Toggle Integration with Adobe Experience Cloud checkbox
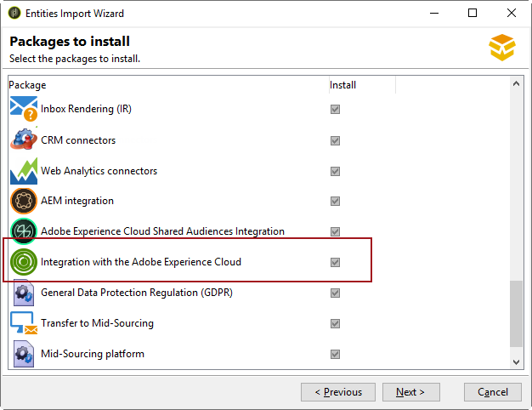The width and height of the screenshot is (532, 410). point(335,262)
